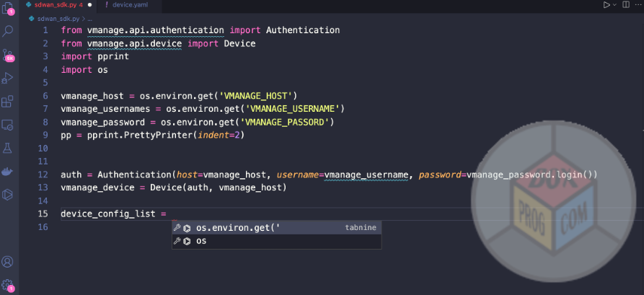Open the Explorer view in activity bar

(x=9, y=9)
